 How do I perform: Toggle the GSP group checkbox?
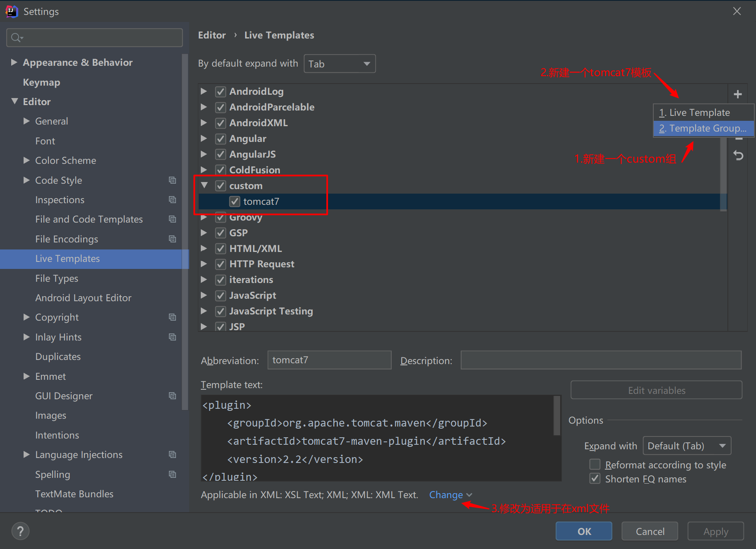[x=221, y=233]
